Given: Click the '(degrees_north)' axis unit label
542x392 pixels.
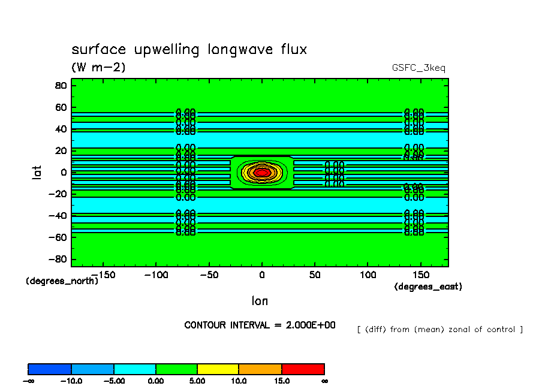Looking at the screenshot, I should click(62, 281).
